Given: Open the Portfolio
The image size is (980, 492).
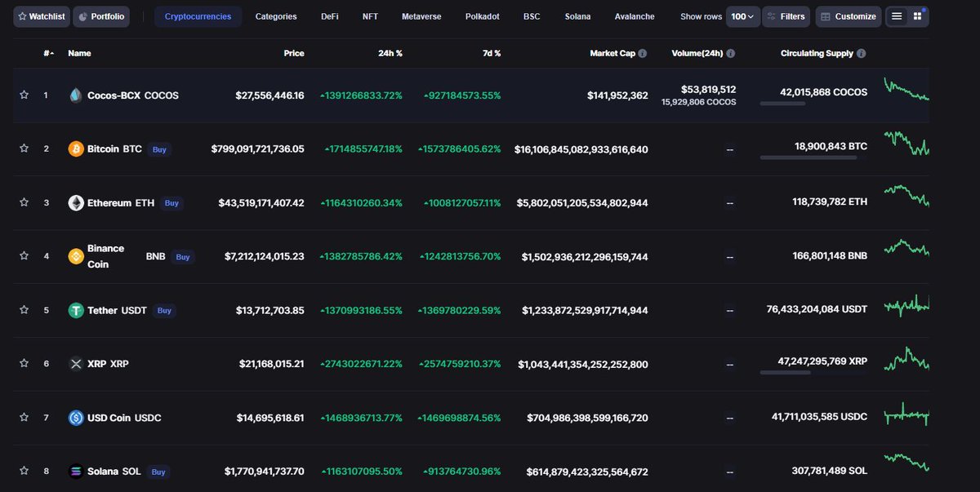Looking at the screenshot, I should click(101, 16).
